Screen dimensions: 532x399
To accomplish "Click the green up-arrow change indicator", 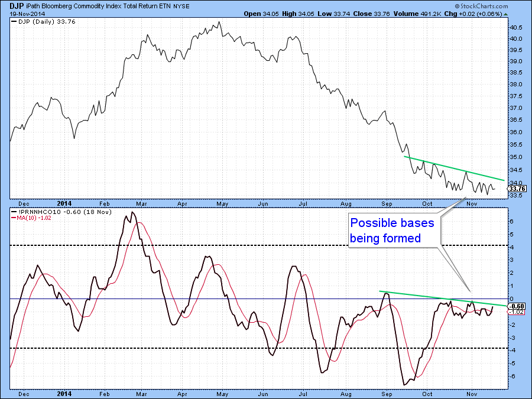I will pyautogui.click(x=506, y=14).
